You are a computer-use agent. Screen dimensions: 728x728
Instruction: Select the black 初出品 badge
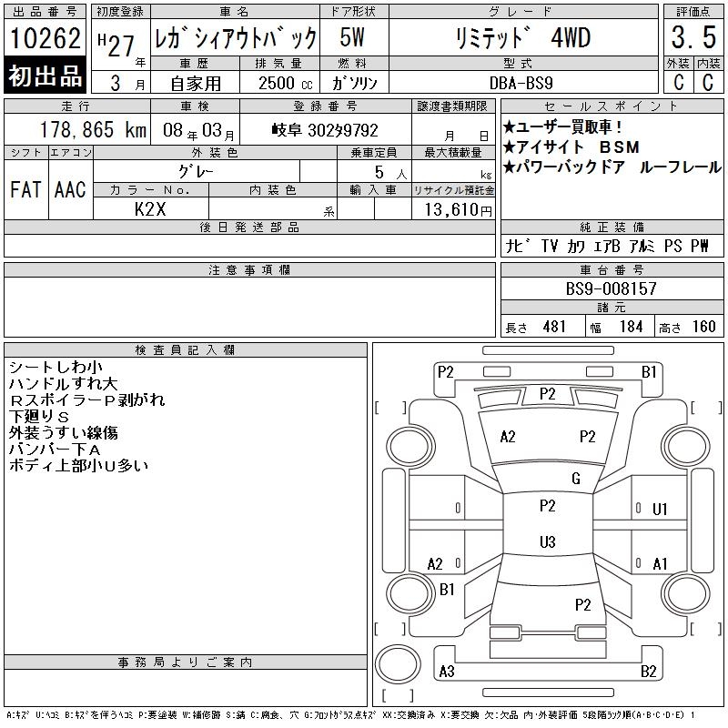(45, 76)
